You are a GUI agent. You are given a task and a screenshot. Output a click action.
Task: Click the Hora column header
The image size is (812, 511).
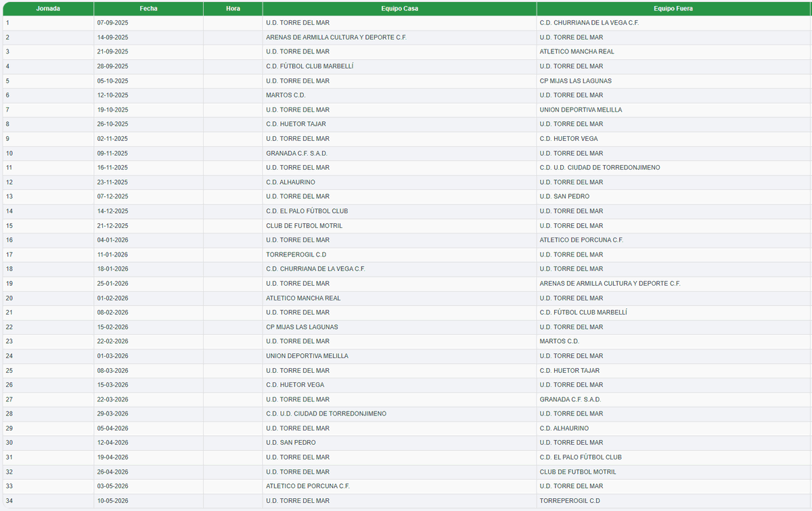point(233,8)
